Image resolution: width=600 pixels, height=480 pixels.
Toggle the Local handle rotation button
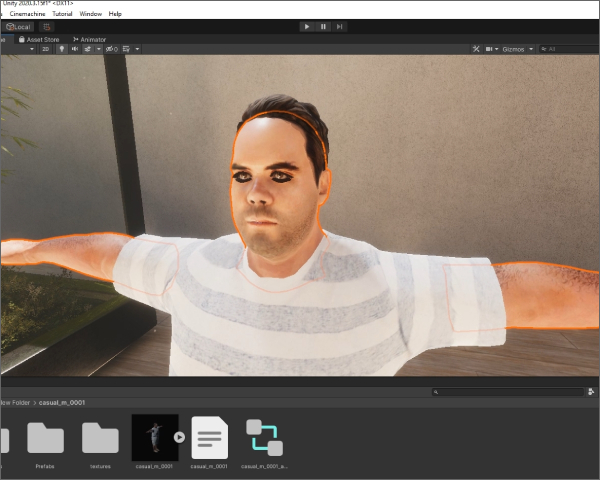(18, 27)
